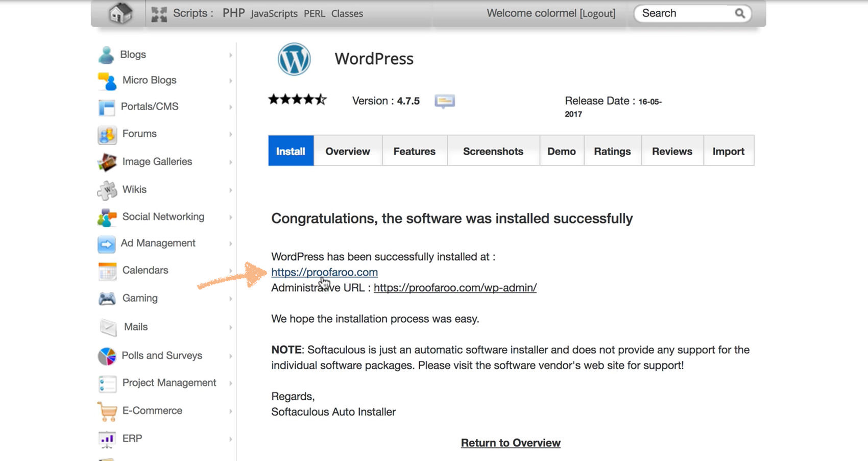Click the star rating for WordPress
868x461 pixels.
(x=298, y=100)
